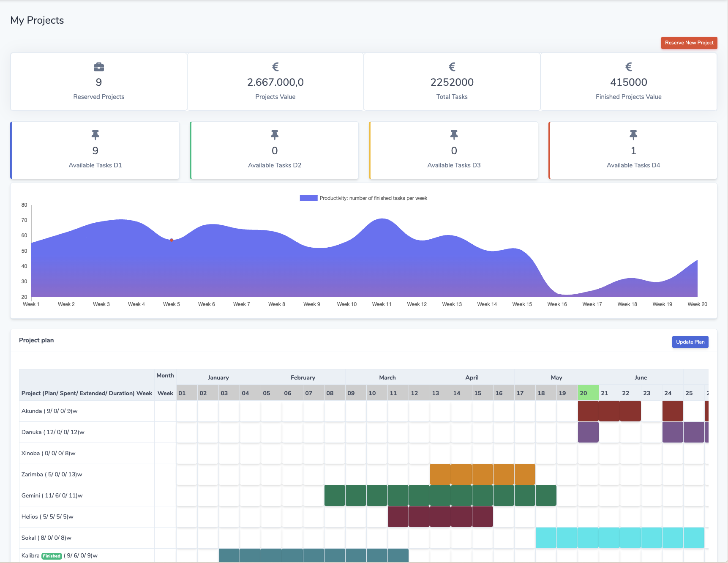Click the euro icon above Projects Value
The height and width of the screenshot is (563, 728).
click(275, 67)
